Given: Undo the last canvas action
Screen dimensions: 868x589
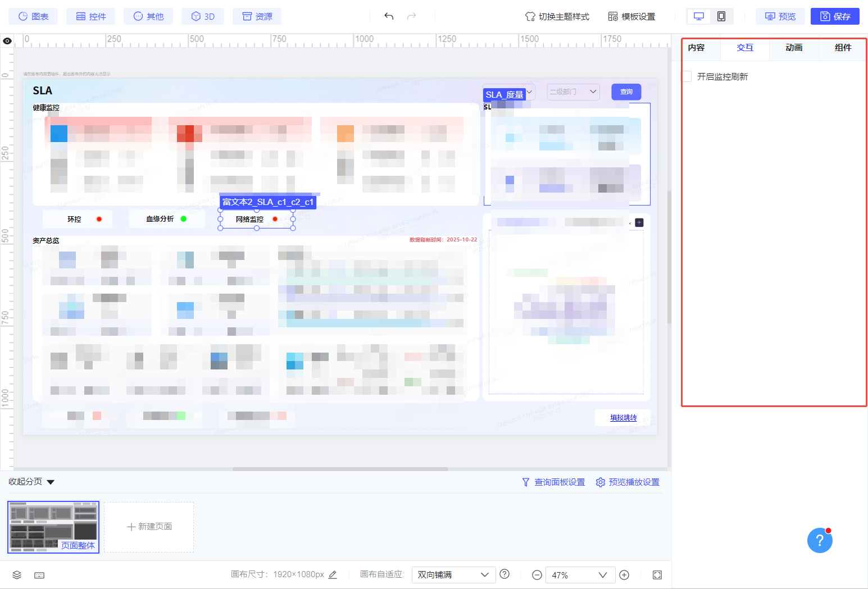Looking at the screenshot, I should tap(389, 16).
